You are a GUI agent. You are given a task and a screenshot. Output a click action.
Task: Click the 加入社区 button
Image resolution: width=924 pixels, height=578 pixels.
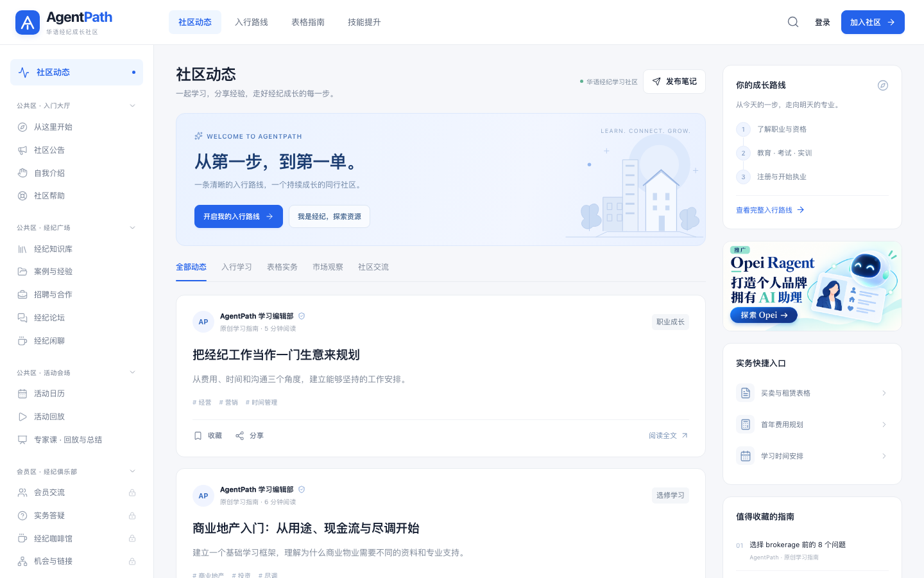click(873, 22)
